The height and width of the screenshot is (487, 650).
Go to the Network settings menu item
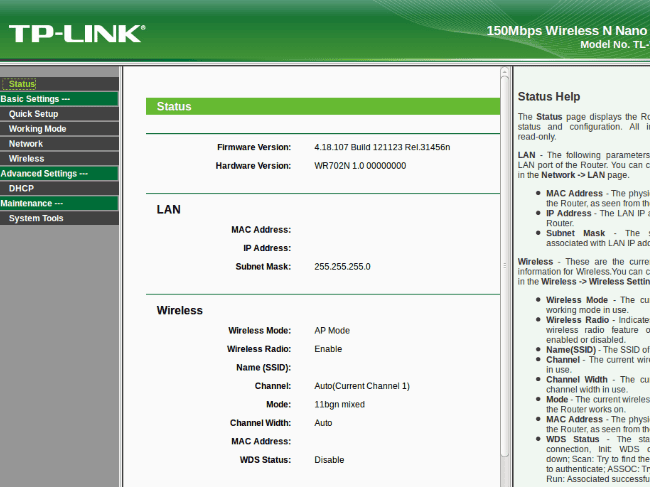[x=26, y=144]
